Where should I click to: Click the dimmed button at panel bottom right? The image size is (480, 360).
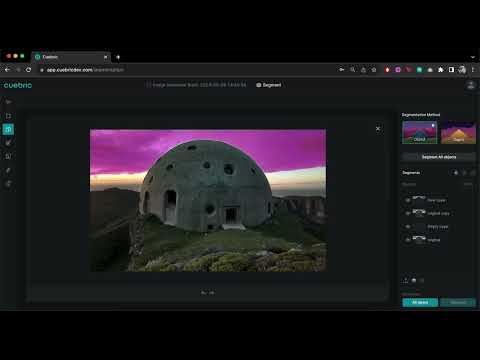click(458, 302)
